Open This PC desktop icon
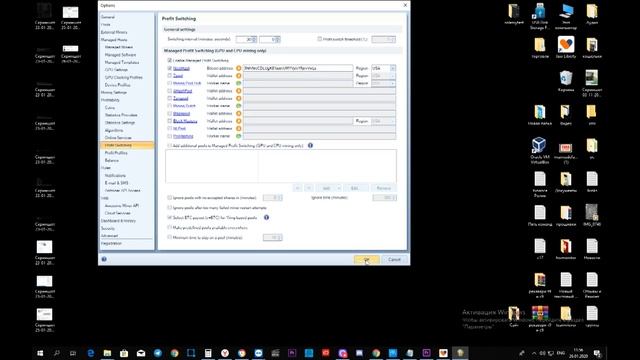This screenshot has height=360, width=640. tap(566, 16)
